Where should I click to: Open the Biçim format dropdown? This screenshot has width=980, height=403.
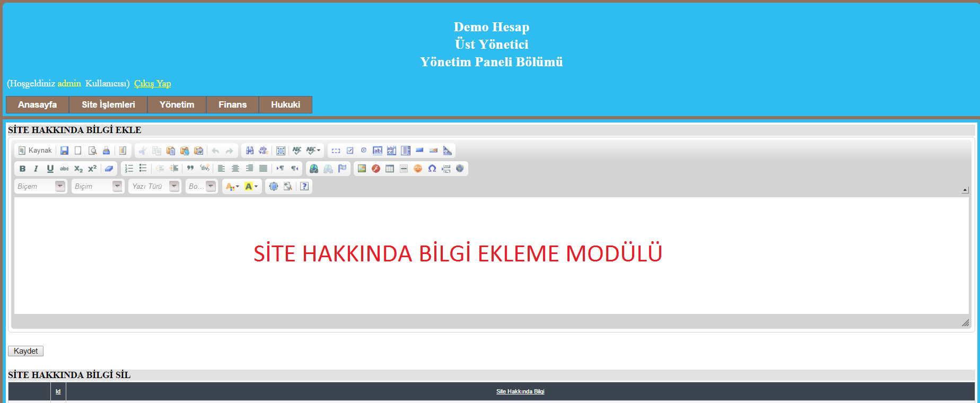point(117,186)
